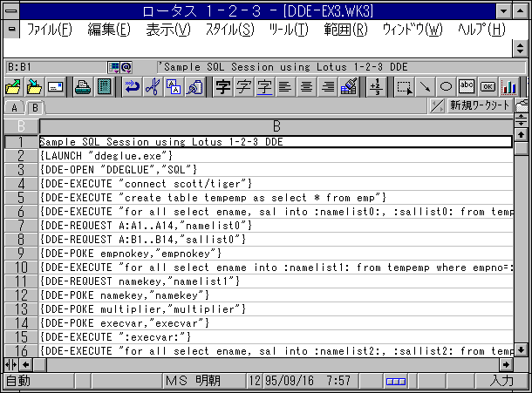The height and width of the screenshot is (393, 532).
Task: Select cell DDE-OPEN "DDEGLUE","SQL"
Action: coord(276,170)
